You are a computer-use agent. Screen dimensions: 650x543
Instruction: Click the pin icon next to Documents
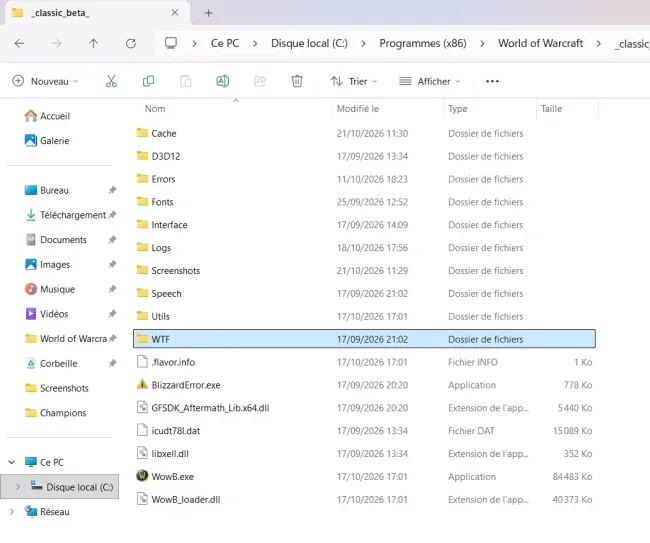[x=112, y=240]
